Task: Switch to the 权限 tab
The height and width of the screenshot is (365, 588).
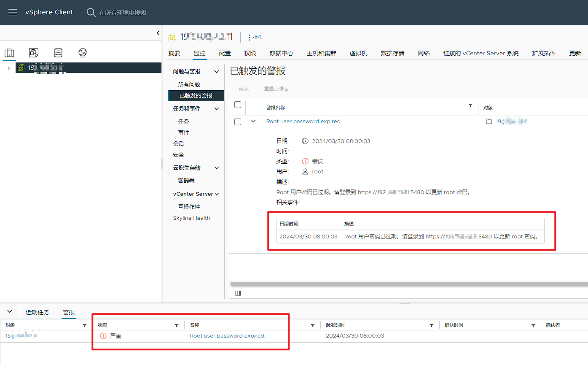Action: click(250, 53)
